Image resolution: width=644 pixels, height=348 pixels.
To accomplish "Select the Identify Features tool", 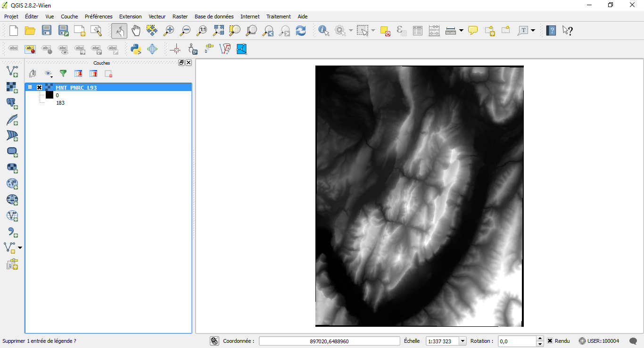I will point(323,30).
